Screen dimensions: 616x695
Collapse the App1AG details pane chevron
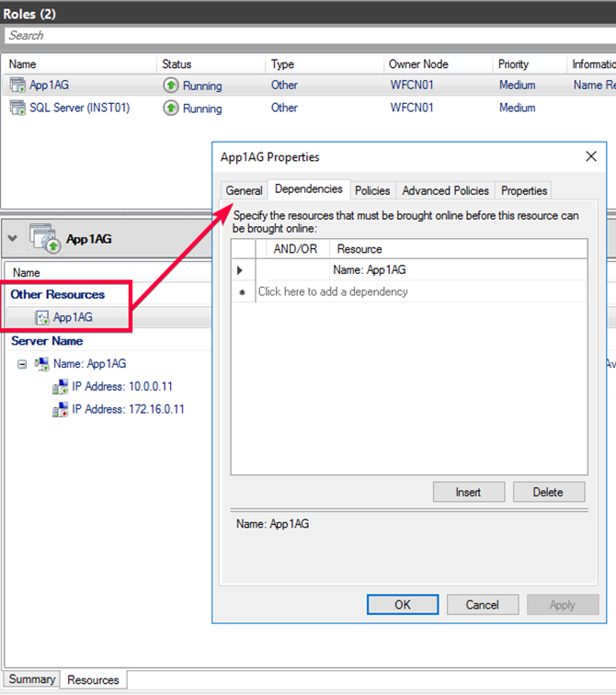point(12,238)
